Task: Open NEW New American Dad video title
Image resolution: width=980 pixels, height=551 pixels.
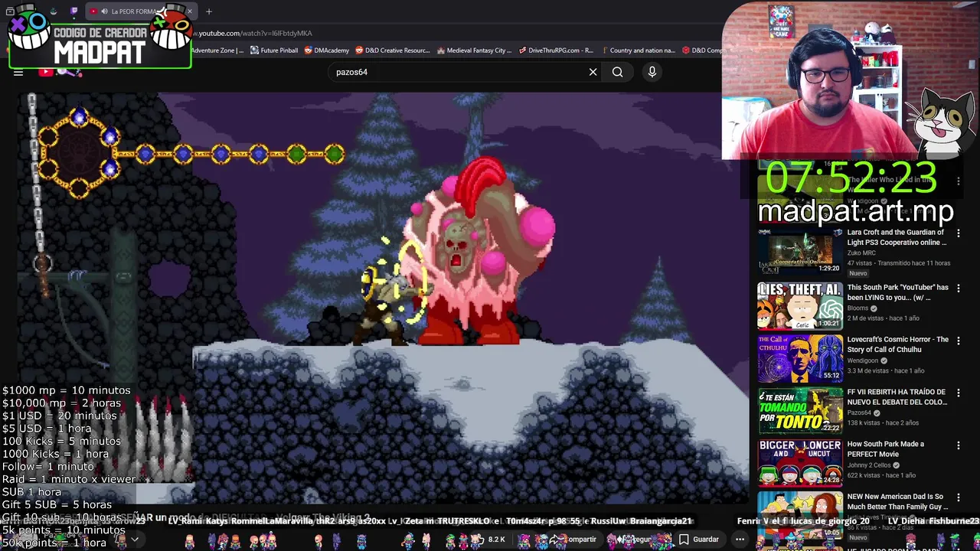Action: pyautogui.click(x=897, y=501)
